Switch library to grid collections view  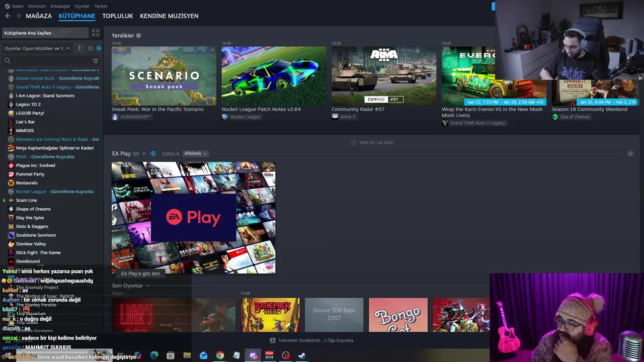95,33
